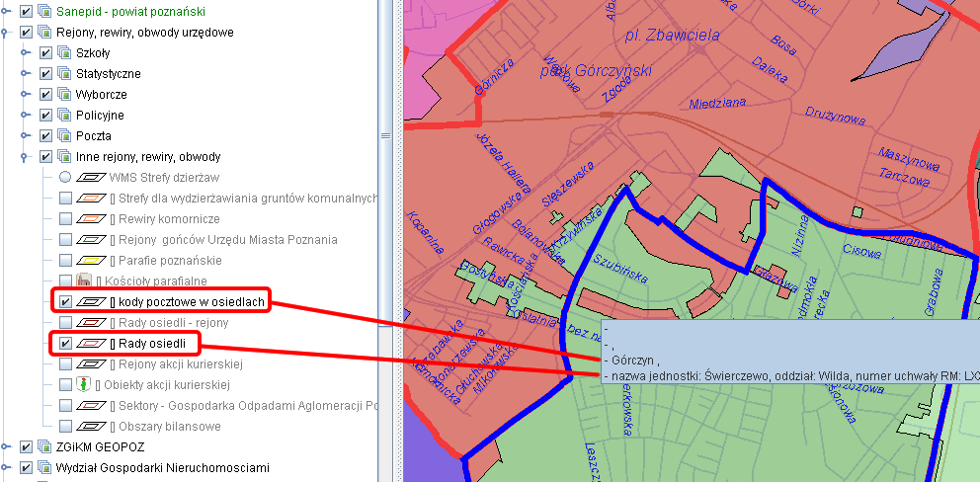Uncheck the kody pocztowe w osiedlach layer
Image resolution: width=980 pixels, height=482 pixels.
(65, 302)
